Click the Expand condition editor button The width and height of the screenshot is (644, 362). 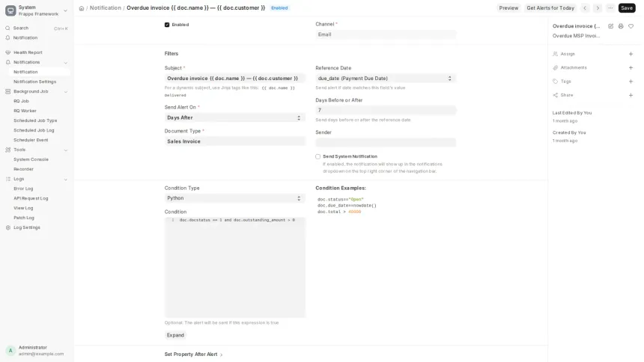175,335
